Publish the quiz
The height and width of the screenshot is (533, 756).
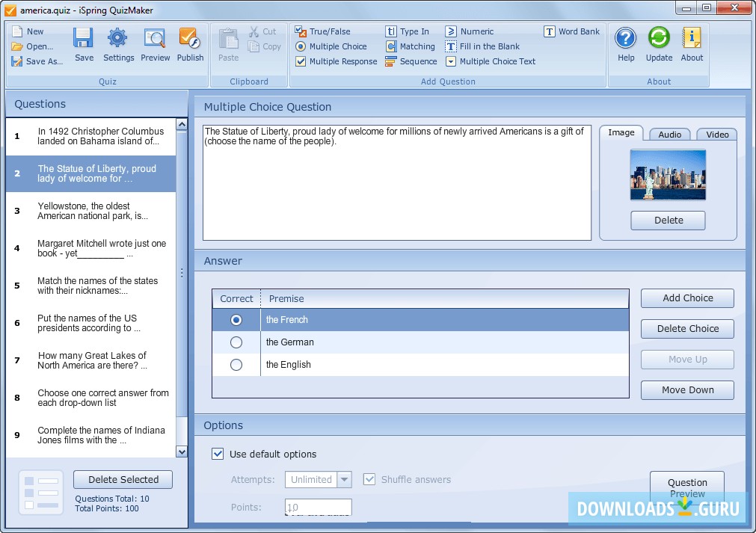[190, 45]
